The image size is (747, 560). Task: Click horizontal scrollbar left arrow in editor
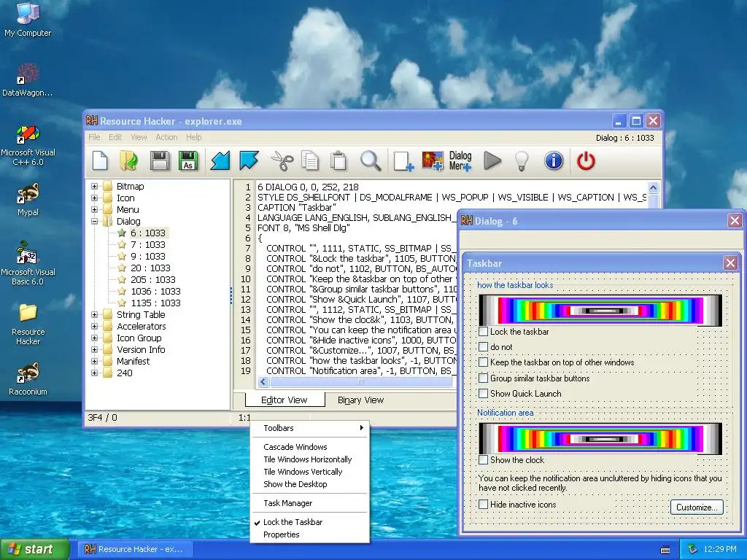click(x=263, y=381)
